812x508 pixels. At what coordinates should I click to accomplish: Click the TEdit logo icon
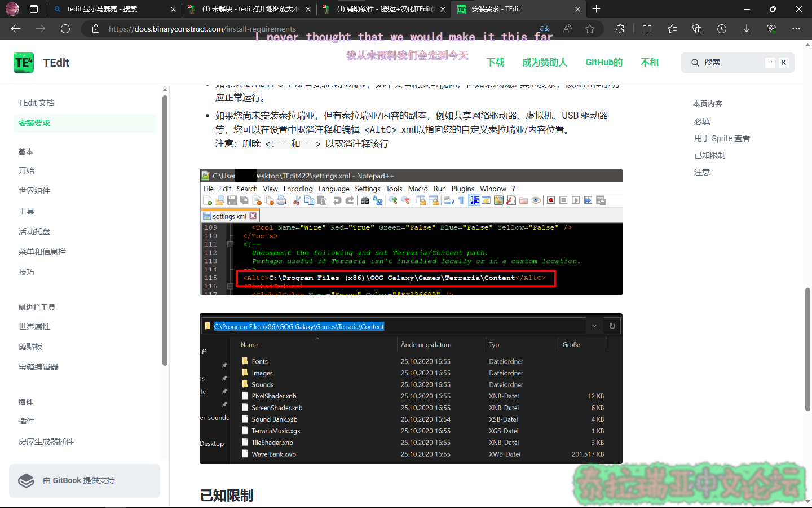point(24,63)
